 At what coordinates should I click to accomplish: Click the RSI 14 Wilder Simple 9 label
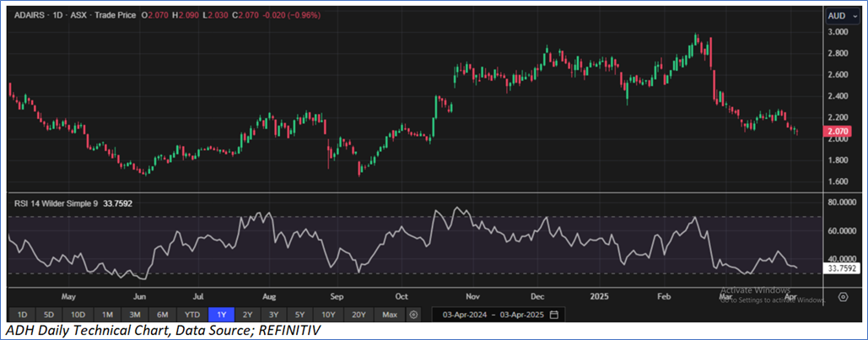coord(56,204)
